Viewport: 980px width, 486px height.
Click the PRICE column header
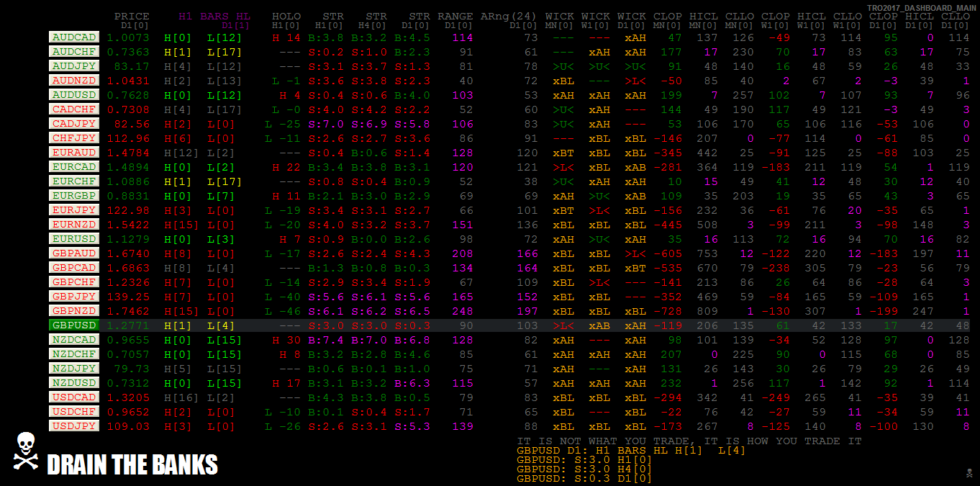tap(132, 16)
